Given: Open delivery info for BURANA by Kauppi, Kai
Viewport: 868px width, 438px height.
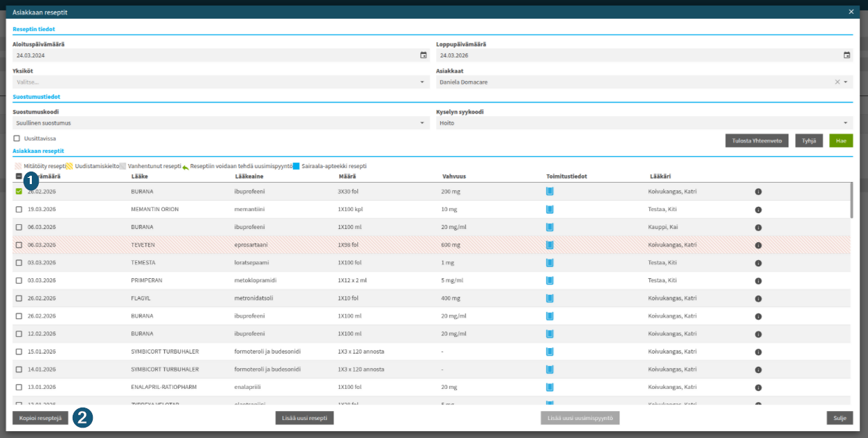Looking at the screenshot, I should pos(550,227).
